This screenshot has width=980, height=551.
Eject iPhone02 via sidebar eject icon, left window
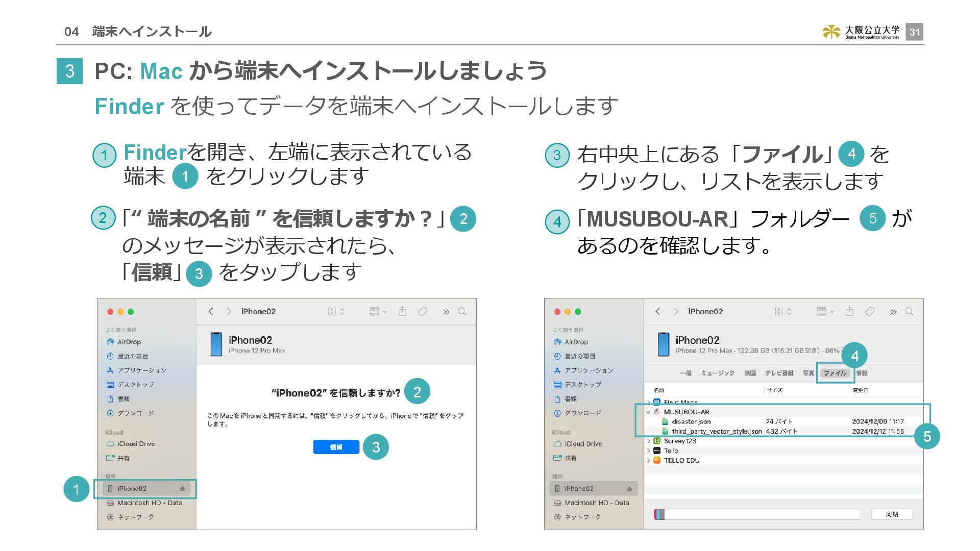182,489
